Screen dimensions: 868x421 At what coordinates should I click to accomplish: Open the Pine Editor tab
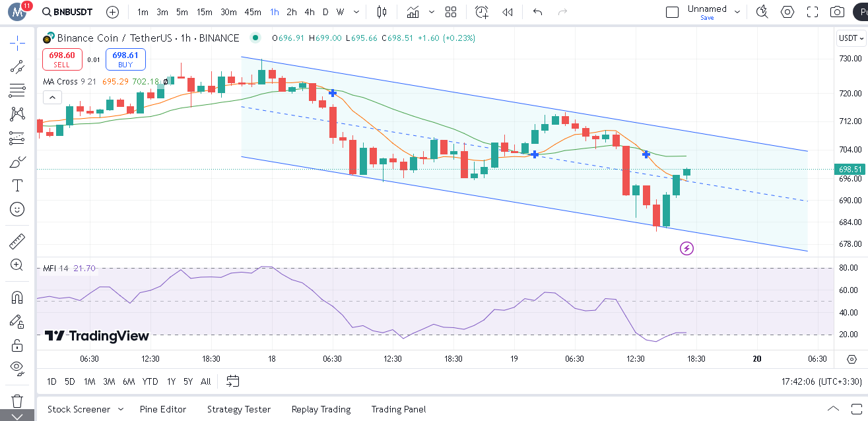click(163, 409)
